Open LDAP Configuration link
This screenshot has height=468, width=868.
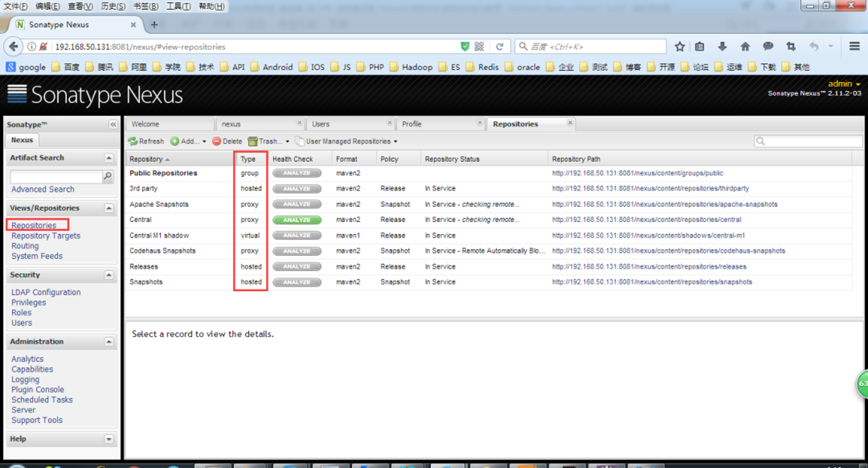(46, 292)
